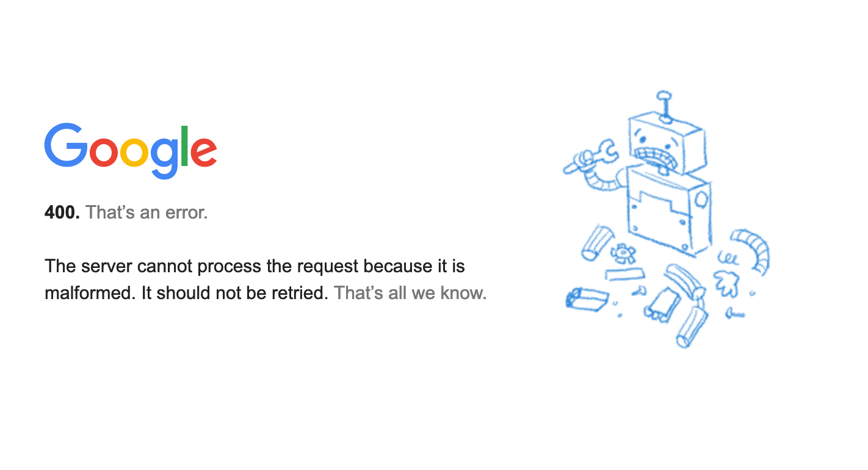This screenshot has width=868, height=470.
Task: Click the coiled spring beside the robot
Action: pyautogui.click(x=729, y=257)
